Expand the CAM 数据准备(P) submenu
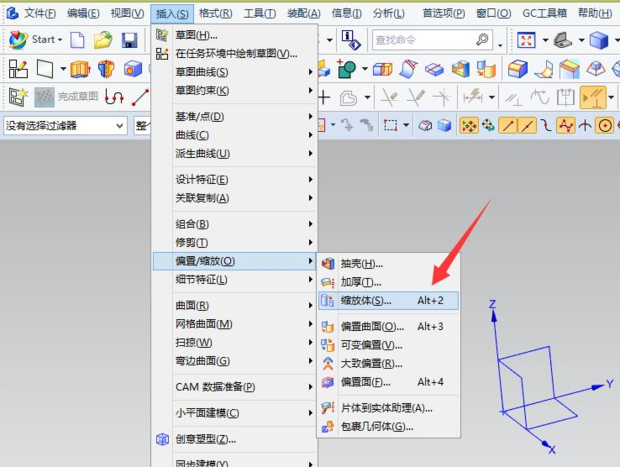This screenshot has height=467, width=620. coord(233,387)
